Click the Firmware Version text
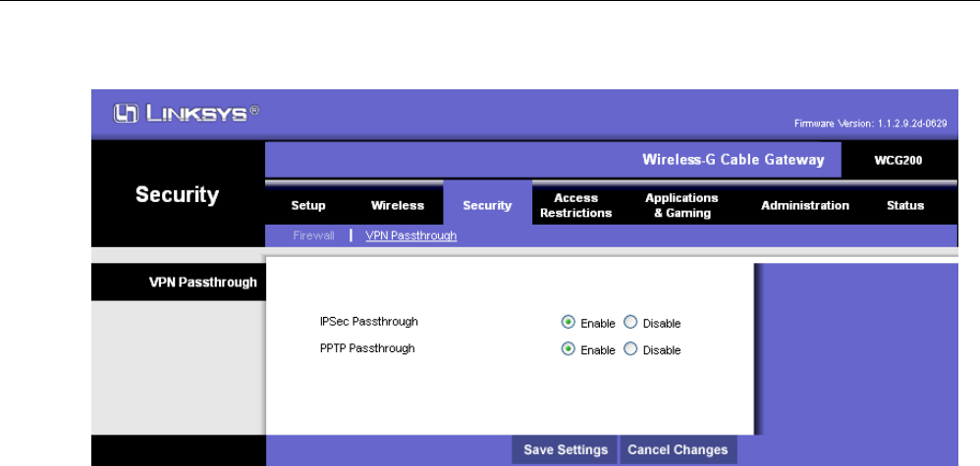The image size is (980, 466). point(871,124)
